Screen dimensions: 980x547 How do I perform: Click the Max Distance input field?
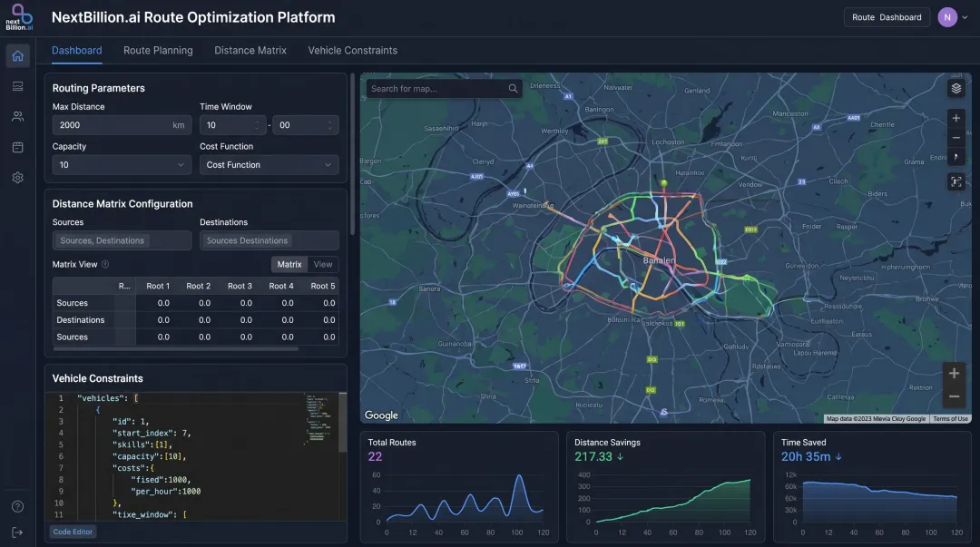coord(122,125)
